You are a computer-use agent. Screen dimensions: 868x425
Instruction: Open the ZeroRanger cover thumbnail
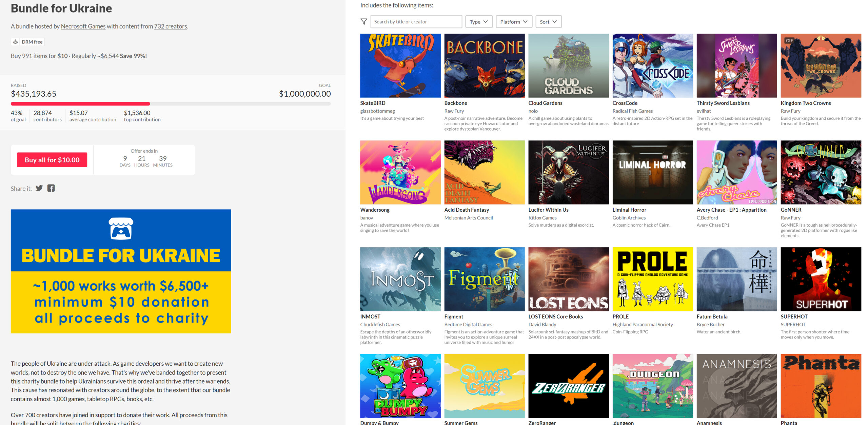point(568,386)
